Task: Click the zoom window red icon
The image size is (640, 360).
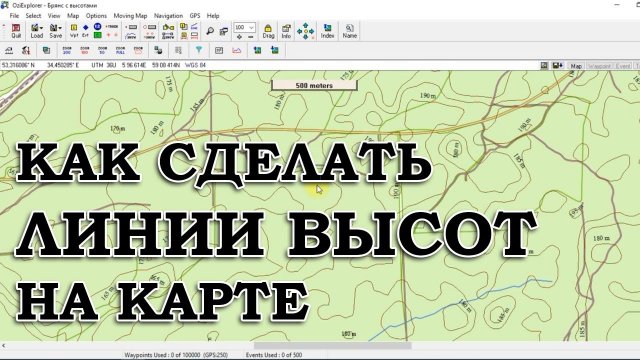Action: coord(138,50)
